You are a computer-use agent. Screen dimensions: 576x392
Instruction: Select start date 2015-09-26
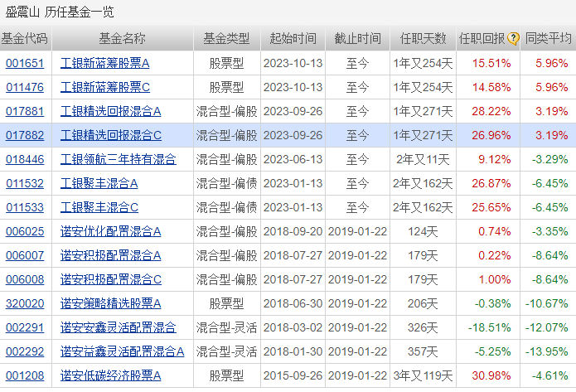click(x=293, y=375)
